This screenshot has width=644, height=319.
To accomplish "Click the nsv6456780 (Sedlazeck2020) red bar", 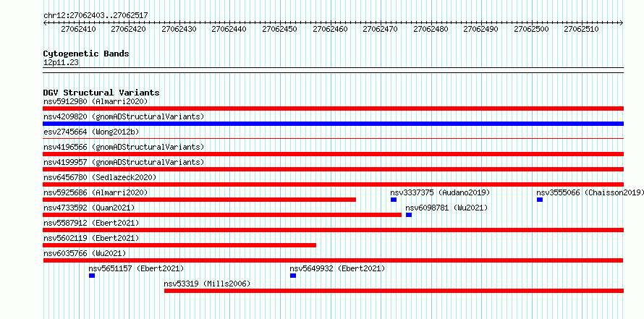I will point(333,184).
